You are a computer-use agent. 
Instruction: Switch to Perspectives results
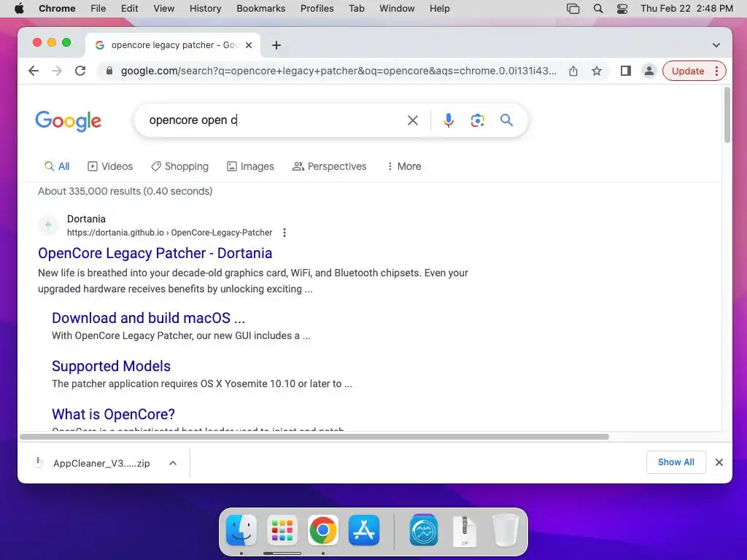pos(330,166)
